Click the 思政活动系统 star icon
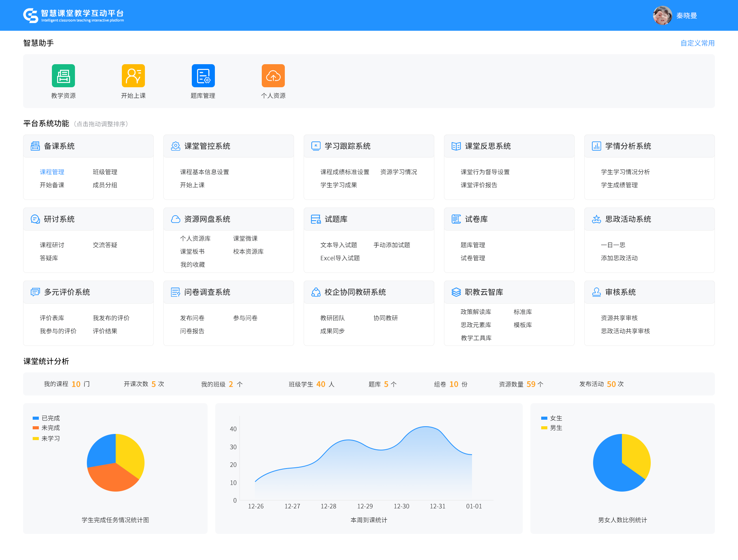Screen dimensions: 738x560 click(596, 219)
